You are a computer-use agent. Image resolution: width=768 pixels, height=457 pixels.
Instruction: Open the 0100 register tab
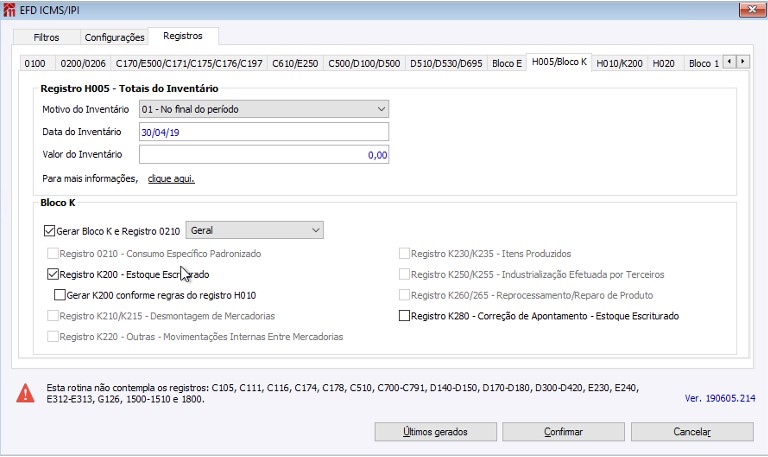tap(35, 63)
